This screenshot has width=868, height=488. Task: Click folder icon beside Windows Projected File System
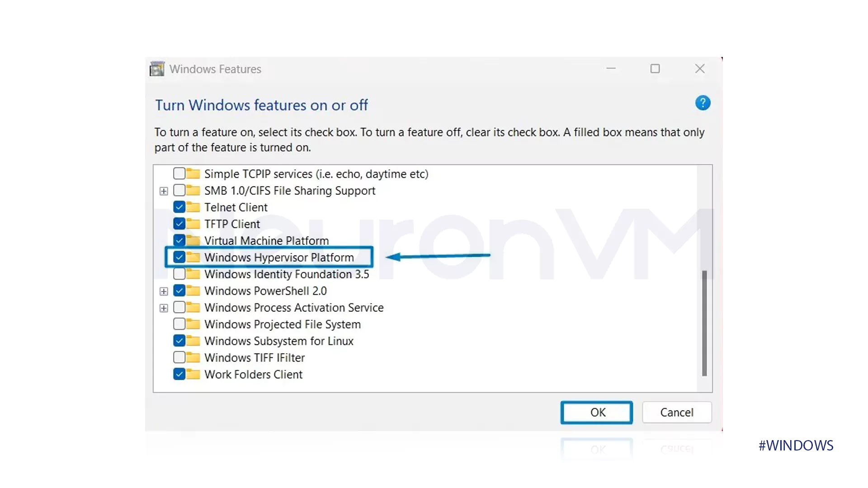click(193, 324)
